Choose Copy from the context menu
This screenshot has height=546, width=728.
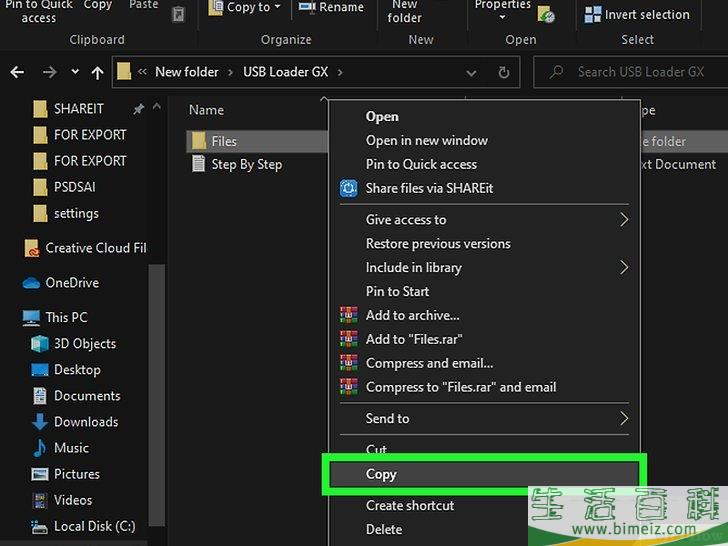(x=484, y=474)
